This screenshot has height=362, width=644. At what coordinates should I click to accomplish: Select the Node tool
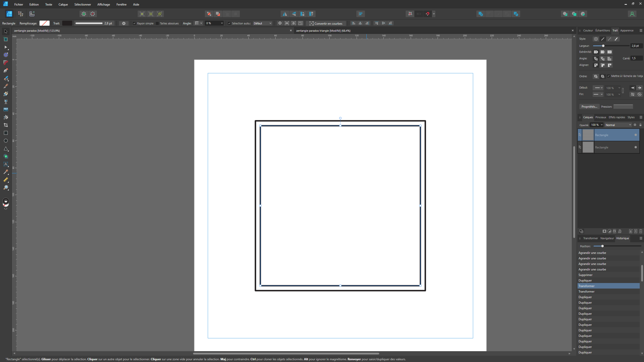coord(6,47)
